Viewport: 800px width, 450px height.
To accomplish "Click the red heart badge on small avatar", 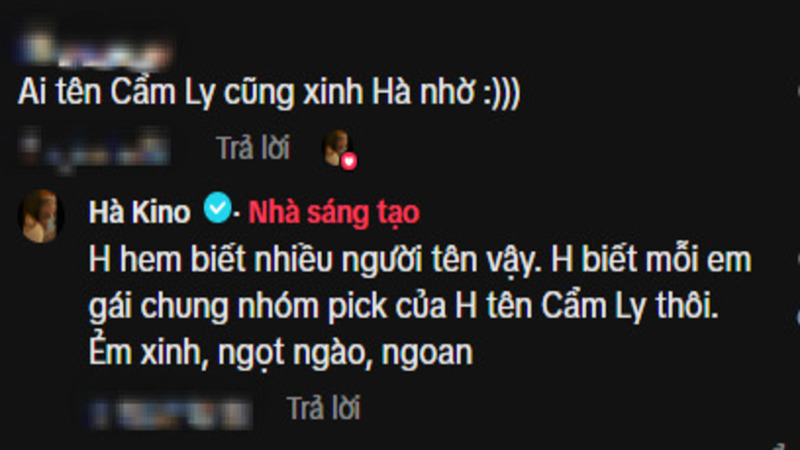I will coord(349,161).
